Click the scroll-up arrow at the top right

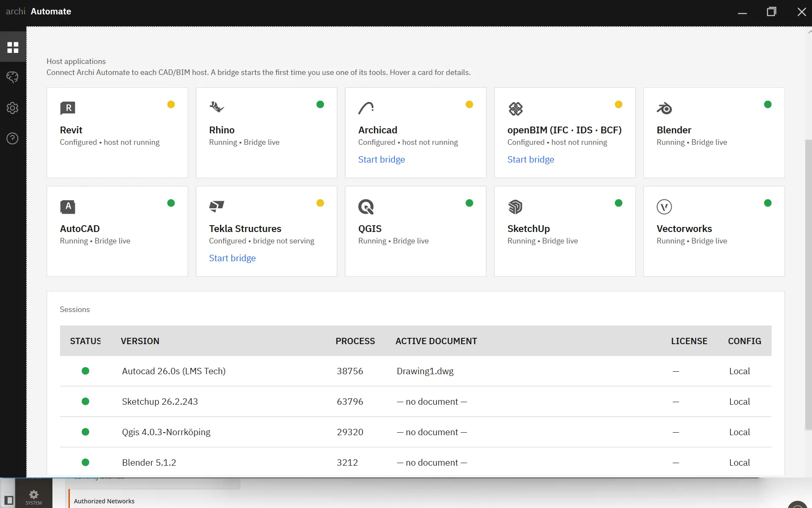(x=809, y=32)
